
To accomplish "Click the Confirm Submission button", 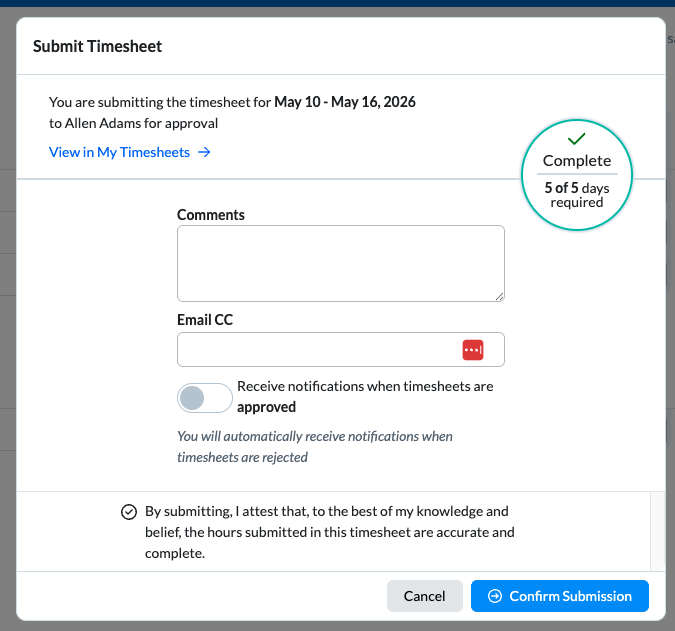I will pos(560,596).
